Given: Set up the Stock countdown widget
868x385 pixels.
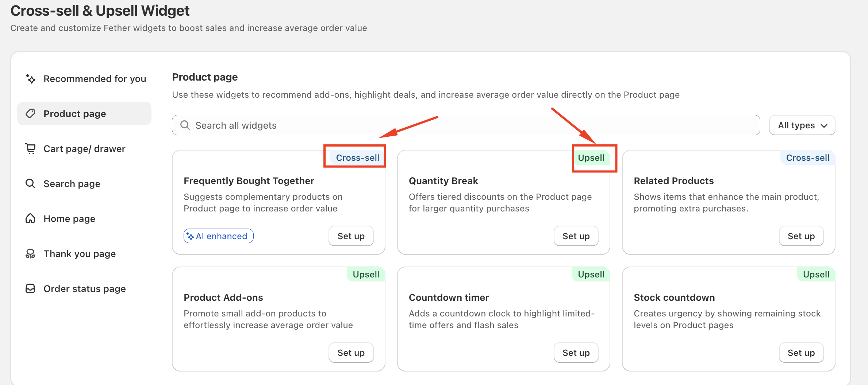Looking at the screenshot, I should point(801,353).
